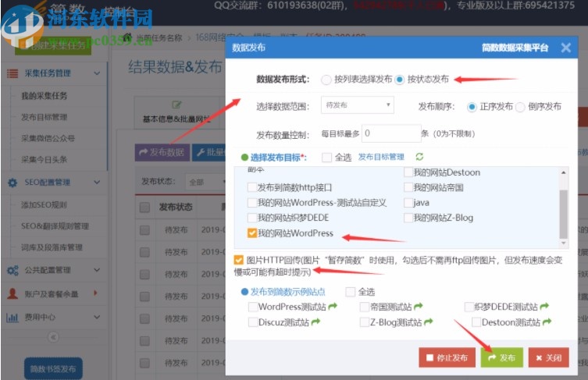Check Z-Blog测试站 checkbox
The width and height of the screenshot is (588, 380).
point(364,322)
